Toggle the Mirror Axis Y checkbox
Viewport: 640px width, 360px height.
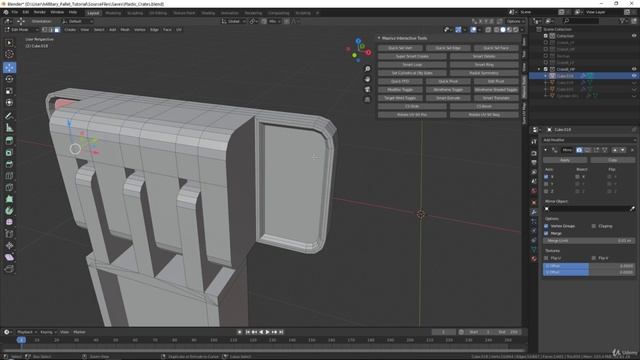(547, 184)
